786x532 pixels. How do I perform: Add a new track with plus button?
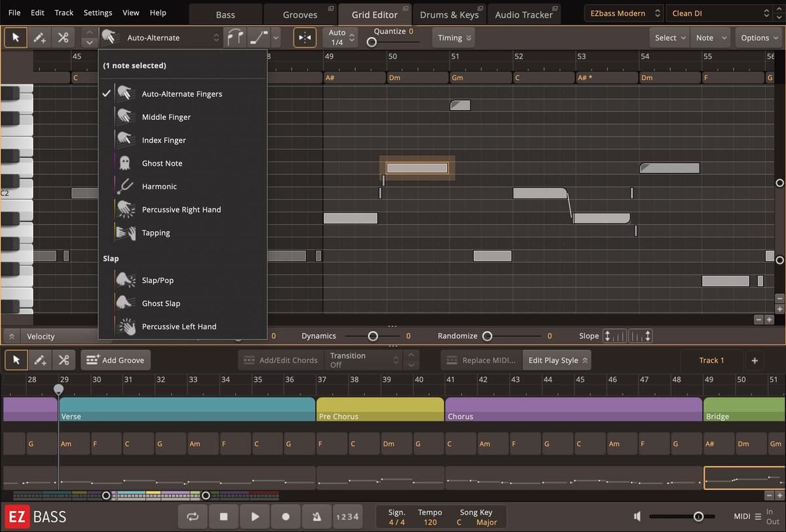click(x=754, y=360)
